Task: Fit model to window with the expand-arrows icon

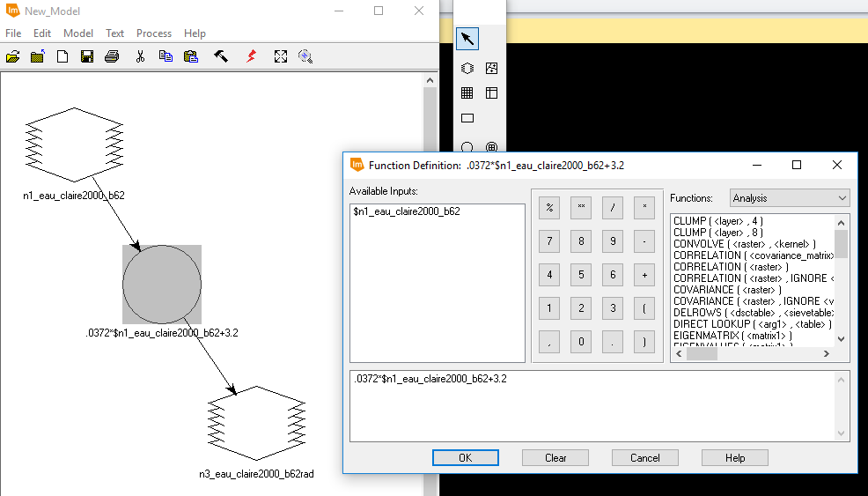Action: [281, 56]
